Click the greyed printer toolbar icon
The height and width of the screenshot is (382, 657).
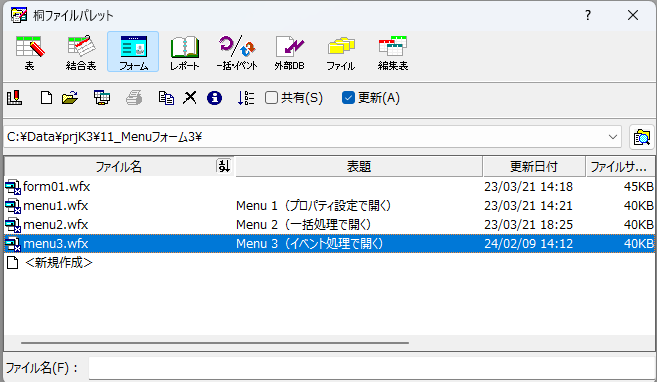pyautogui.click(x=134, y=98)
